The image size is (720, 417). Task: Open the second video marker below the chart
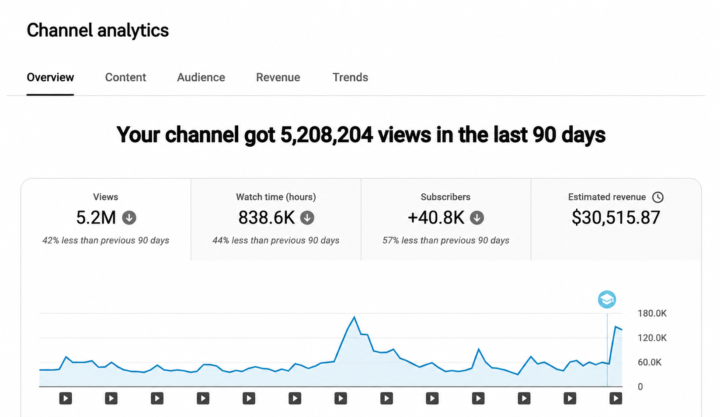tap(111, 398)
